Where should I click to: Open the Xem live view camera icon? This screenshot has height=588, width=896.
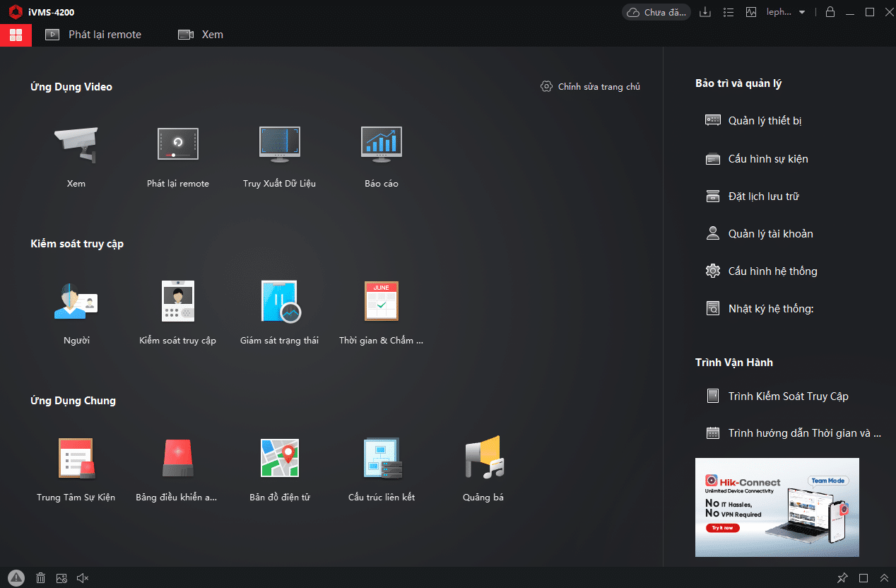tap(76, 144)
